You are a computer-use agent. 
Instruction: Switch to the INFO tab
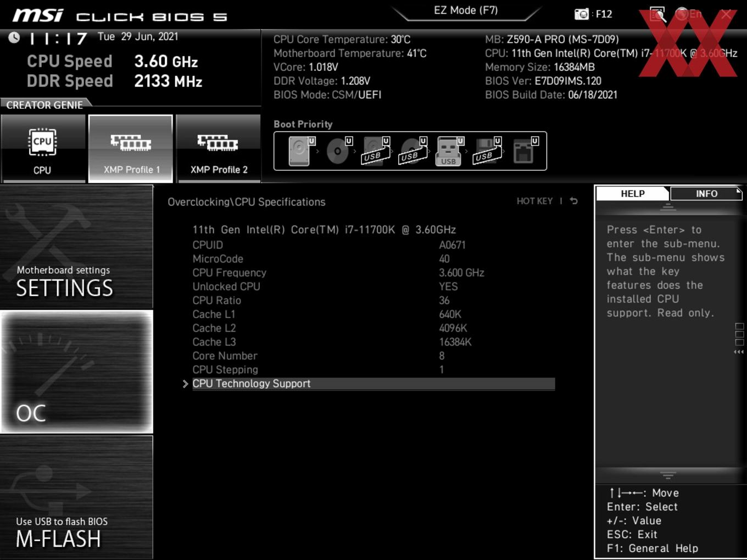tap(706, 193)
